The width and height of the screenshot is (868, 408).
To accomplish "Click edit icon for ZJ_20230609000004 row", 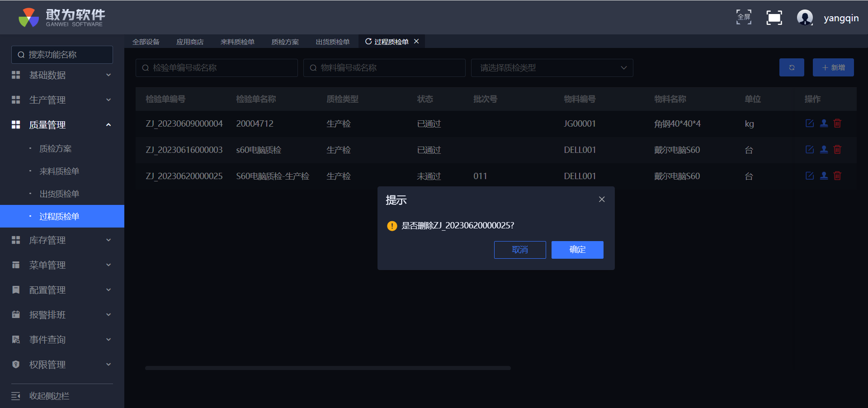I will [809, 123].
